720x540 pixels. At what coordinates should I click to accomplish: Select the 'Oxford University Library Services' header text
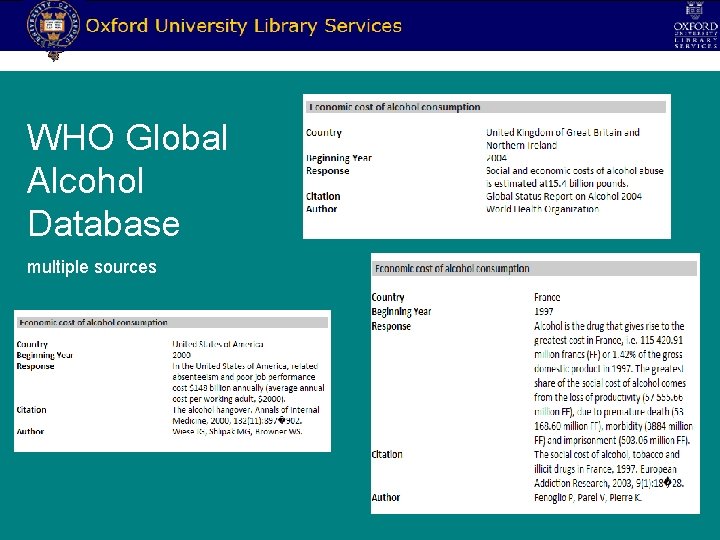pyautogui.click(x=243, y=26)
